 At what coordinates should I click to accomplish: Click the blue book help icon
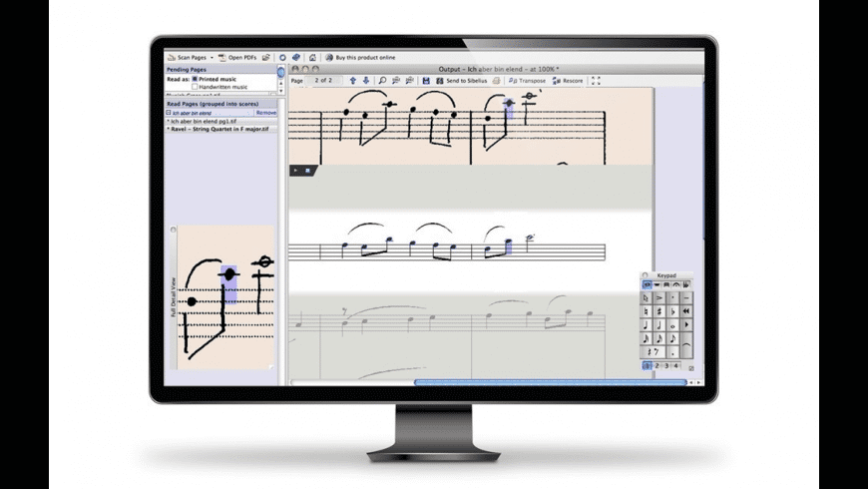click(296, 57)
